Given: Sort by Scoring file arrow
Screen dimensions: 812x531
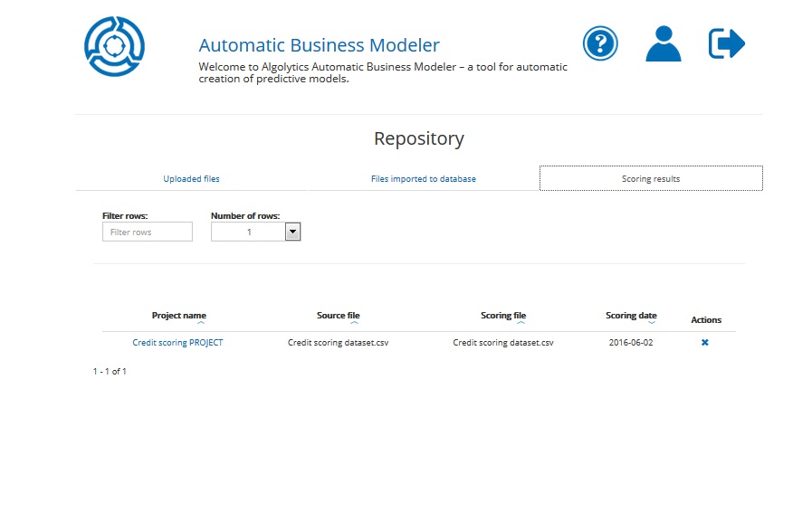Looking at the screenshot, I should [521, 323].
